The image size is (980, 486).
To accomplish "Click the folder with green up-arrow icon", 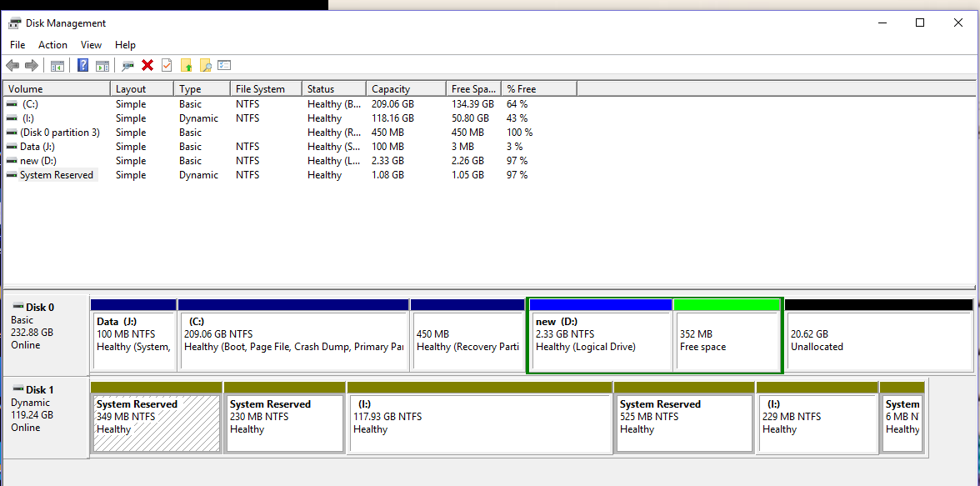I will [187, 65].
